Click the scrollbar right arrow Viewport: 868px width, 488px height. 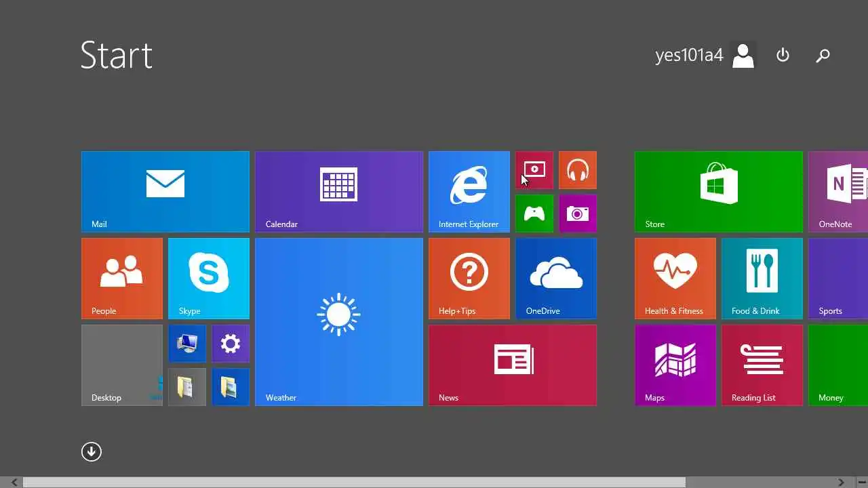[842, 483]
